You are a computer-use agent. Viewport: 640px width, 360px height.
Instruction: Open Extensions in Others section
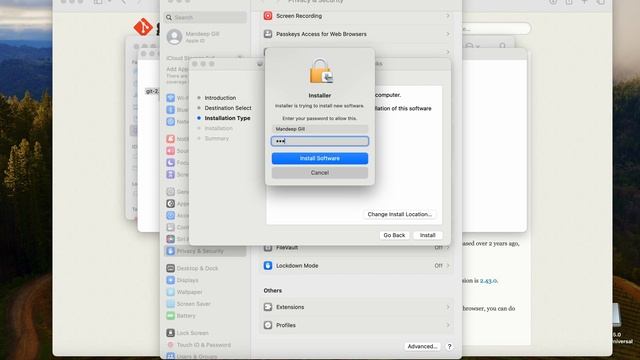point(356,307)
